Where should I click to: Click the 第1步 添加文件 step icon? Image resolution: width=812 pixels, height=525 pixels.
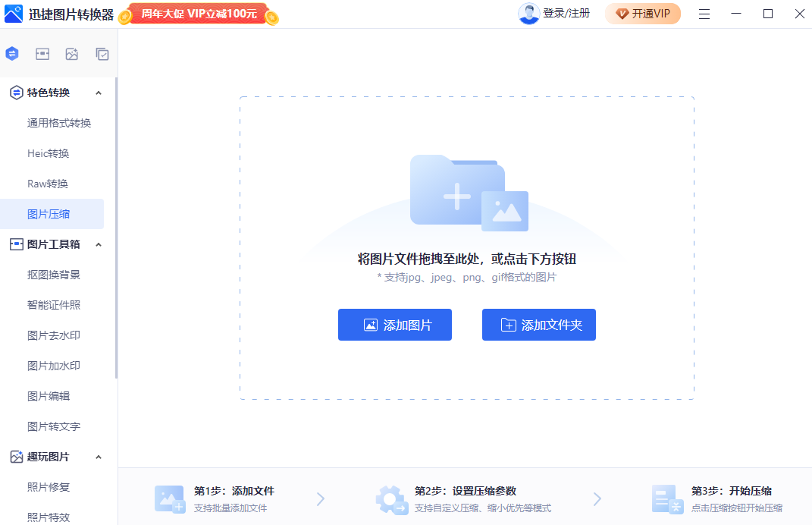(168, 498)
